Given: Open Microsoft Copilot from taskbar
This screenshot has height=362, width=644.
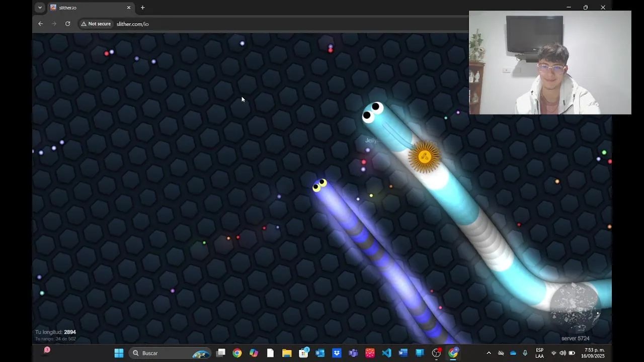Looking at the screenshot, I should click(x=254, y=353).
